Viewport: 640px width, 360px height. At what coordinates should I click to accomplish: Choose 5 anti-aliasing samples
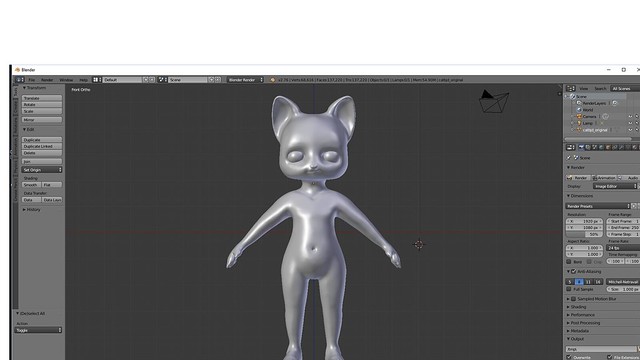pos(570,282)
